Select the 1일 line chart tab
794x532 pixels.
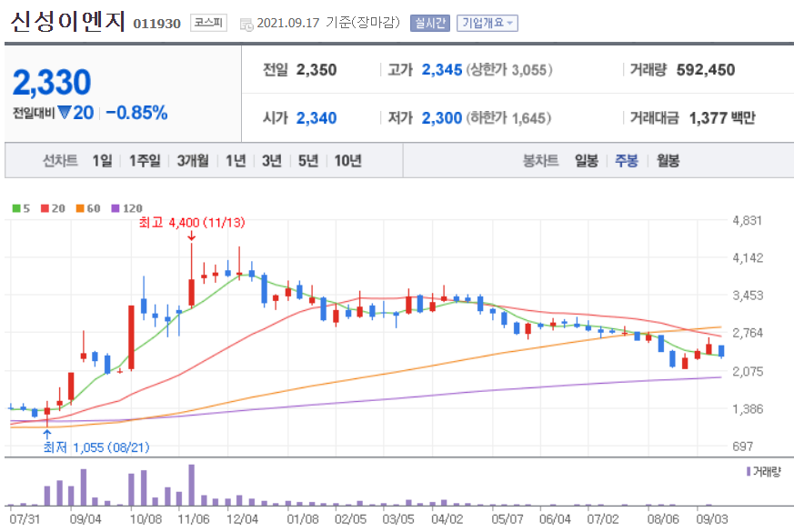point(102,160)
